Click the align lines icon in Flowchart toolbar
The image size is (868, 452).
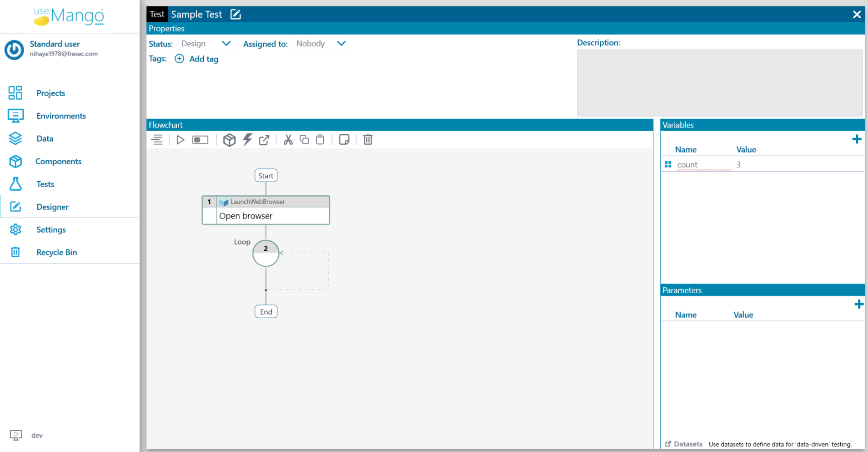157,140
